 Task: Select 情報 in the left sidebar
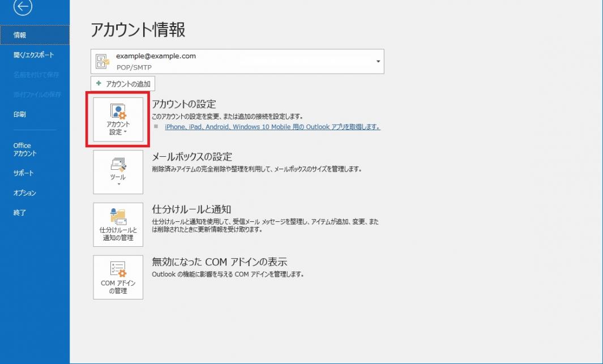click(x=20, y=35)
